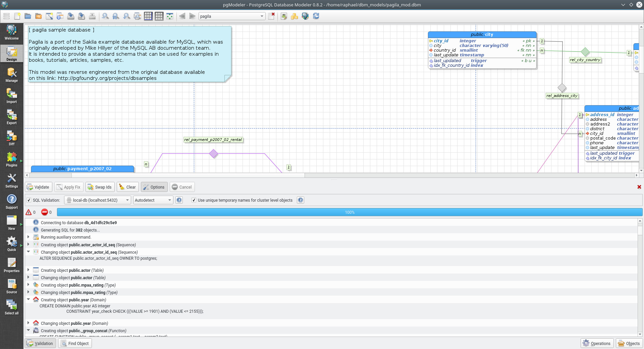Open the Properties sidebar button
The image size is (644, 349).
coord(12,265)
